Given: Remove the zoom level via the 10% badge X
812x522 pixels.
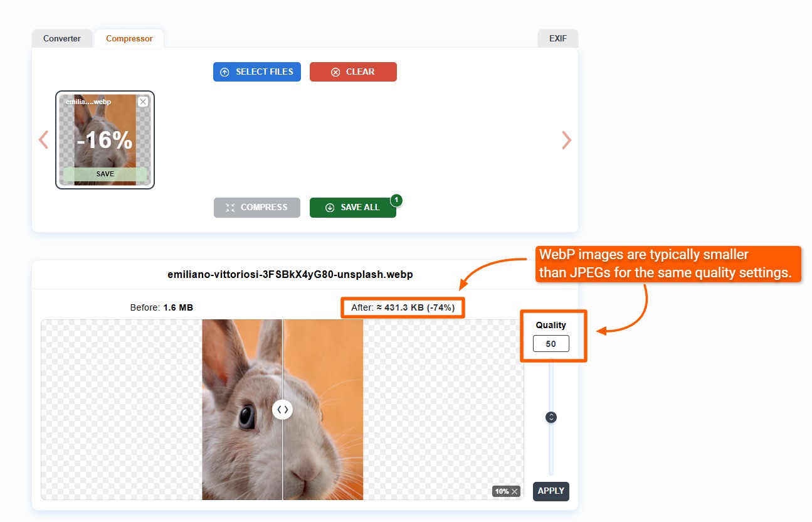Looking at the screenshot, I should click(x=515, y=491).
